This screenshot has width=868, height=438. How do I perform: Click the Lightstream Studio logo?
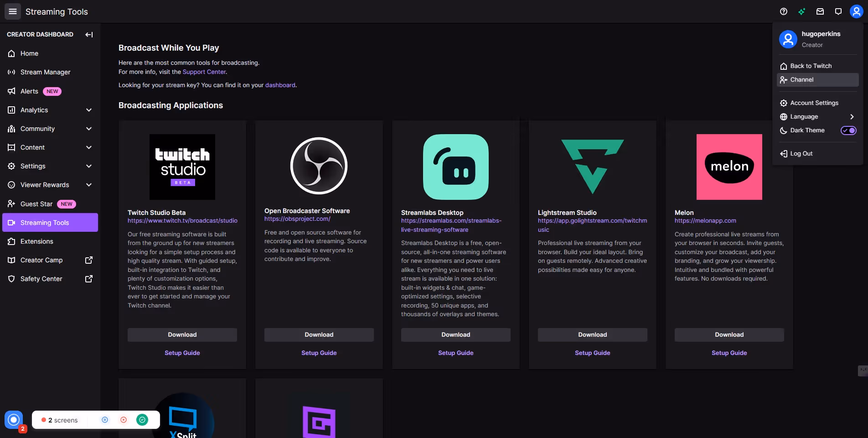click(593, 167)
